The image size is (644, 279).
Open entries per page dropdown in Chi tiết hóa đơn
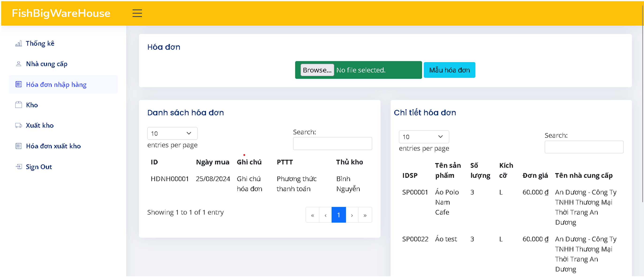[x=424, y=137]
